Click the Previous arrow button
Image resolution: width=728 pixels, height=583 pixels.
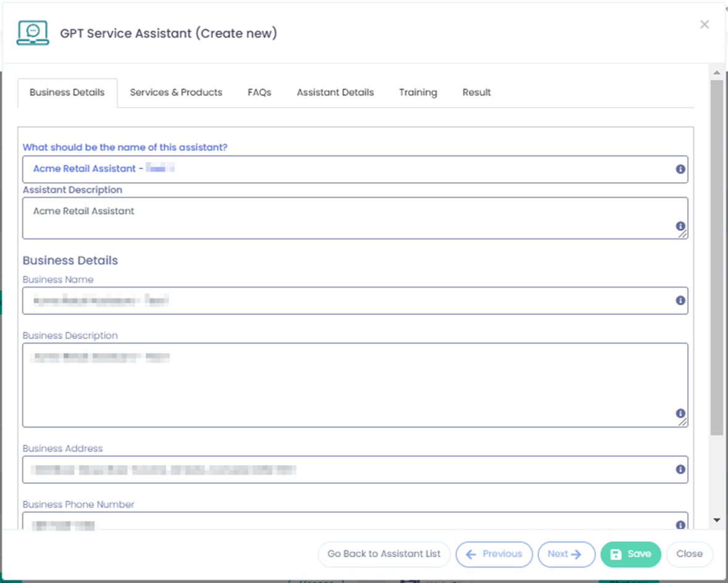click(493, 554)
